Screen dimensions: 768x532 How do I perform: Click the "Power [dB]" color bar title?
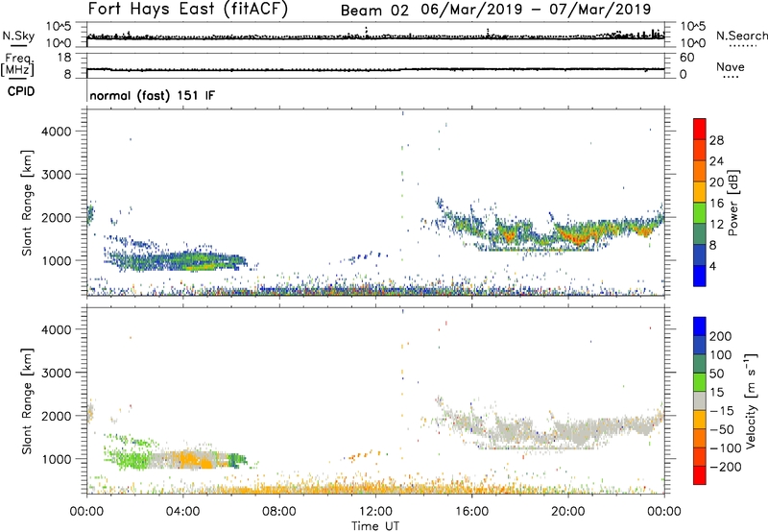(x=733, y=203)
